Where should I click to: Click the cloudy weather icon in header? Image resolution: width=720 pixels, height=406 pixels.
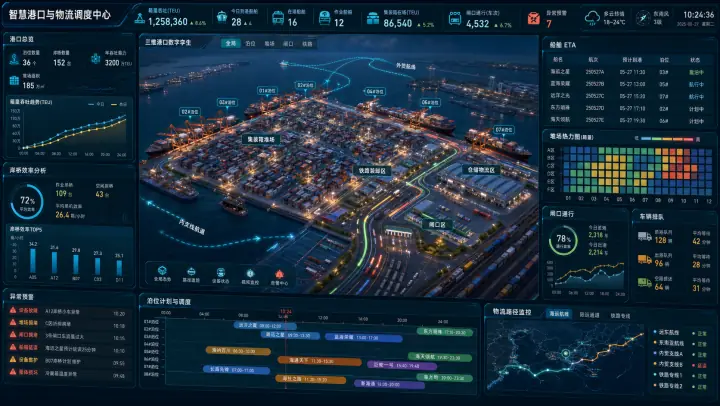click(x=592, y=18)
